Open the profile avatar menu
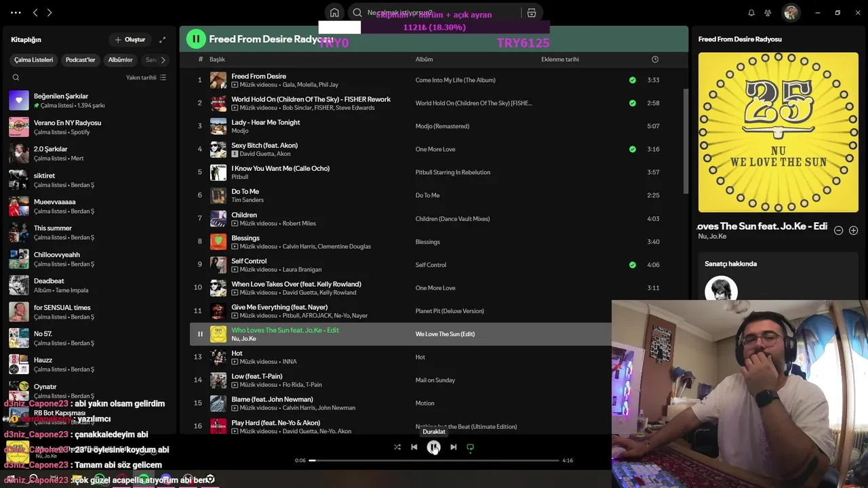The width and height of the screenshot is (868, 488). coord(791,12)
